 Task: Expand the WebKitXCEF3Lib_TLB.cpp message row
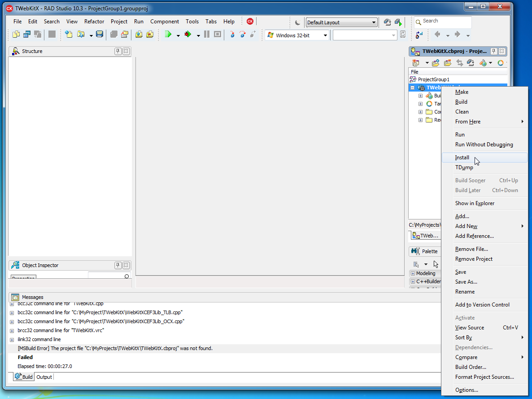coord(12,313)
